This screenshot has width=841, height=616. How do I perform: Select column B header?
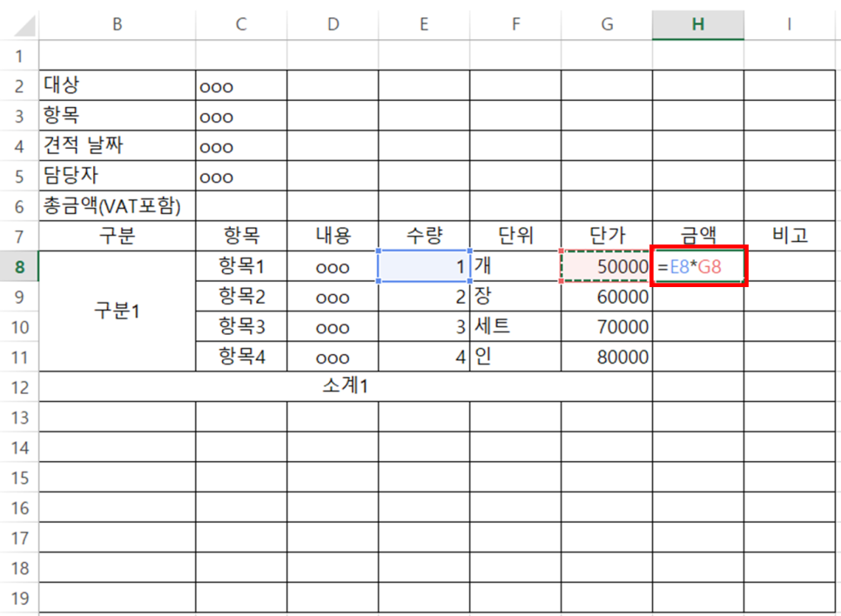[x=118, y=24]
